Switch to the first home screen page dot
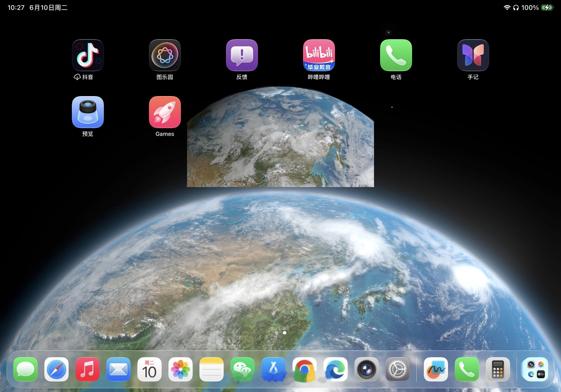The image size is (561, 392). (276, 333)
